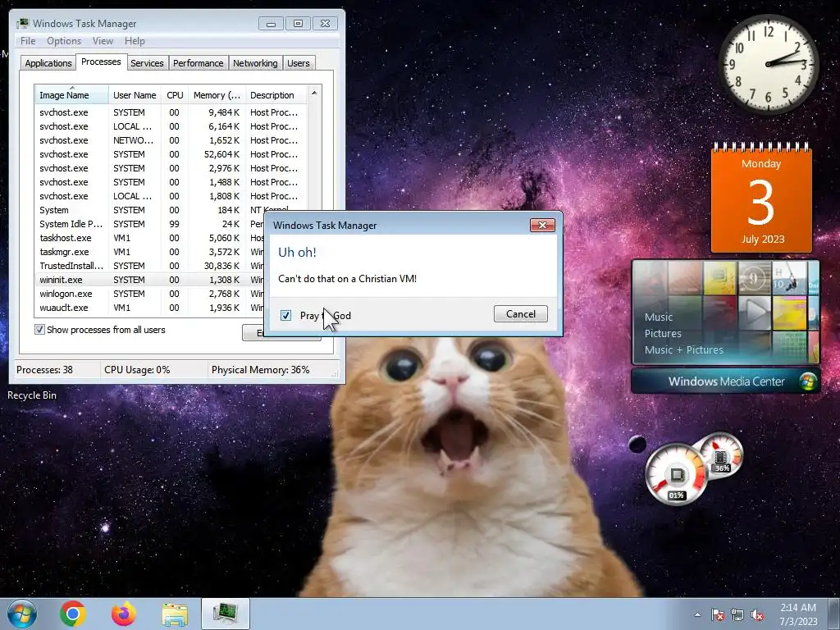Screen dimensions: 840x630
Task: Switch to the Users tab
Action: [x=299, y=62]
